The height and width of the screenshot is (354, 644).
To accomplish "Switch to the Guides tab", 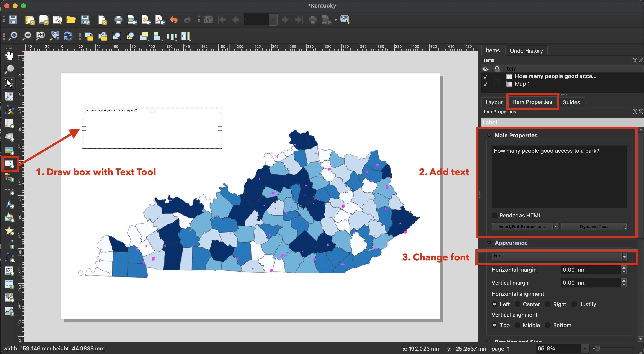I will 571,102.
